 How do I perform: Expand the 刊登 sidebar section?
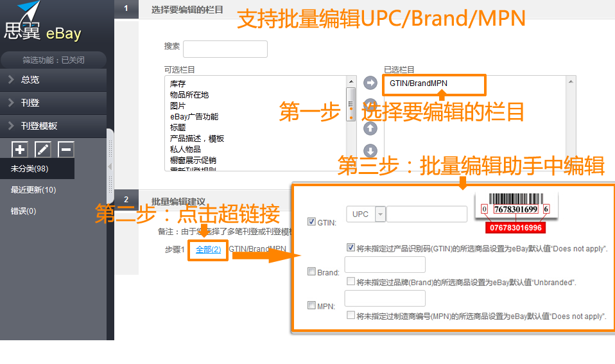pyautogui.click(x=53, y=103)
